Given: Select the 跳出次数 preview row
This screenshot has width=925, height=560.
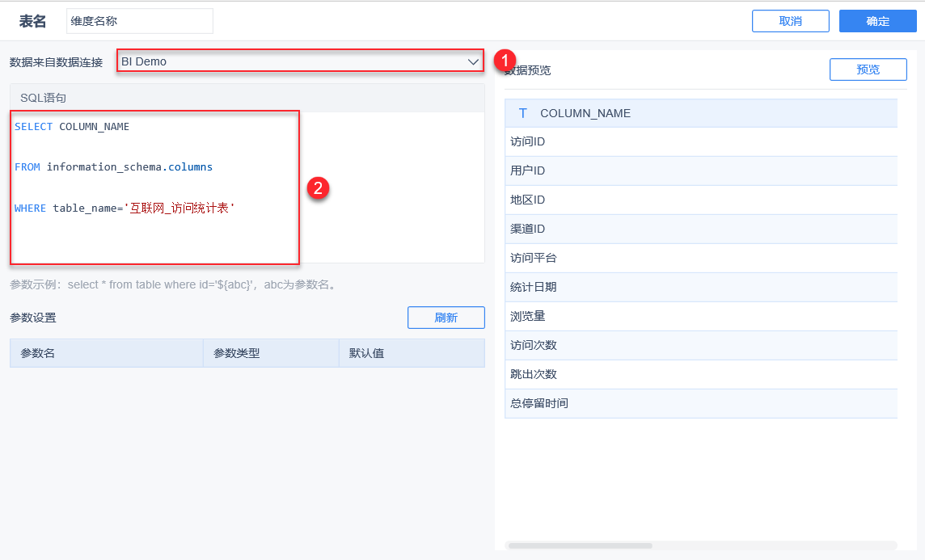Looking at the screenshot, I should point(701,374).
